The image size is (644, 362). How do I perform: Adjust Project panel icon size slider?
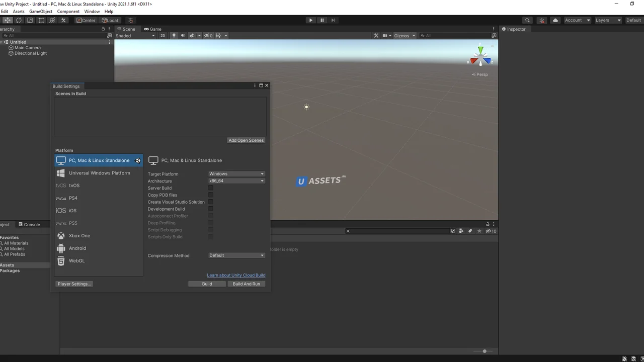point(484,351)
